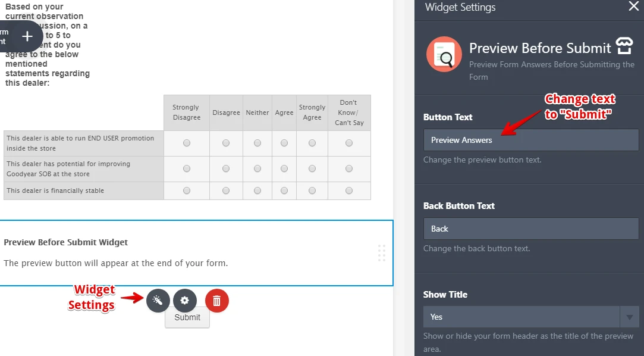Select Strongly Agree for Goodyear SOB row
The image size is (644, 356).
(x=312, y=168)
